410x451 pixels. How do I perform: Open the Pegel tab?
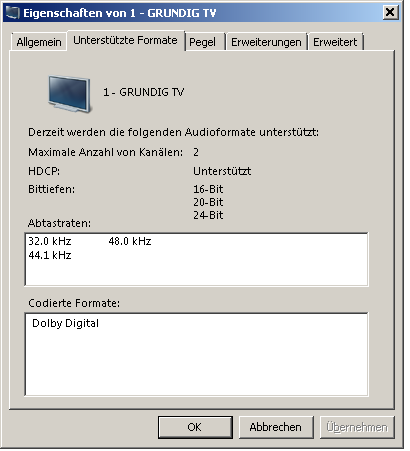pos(202,42)
